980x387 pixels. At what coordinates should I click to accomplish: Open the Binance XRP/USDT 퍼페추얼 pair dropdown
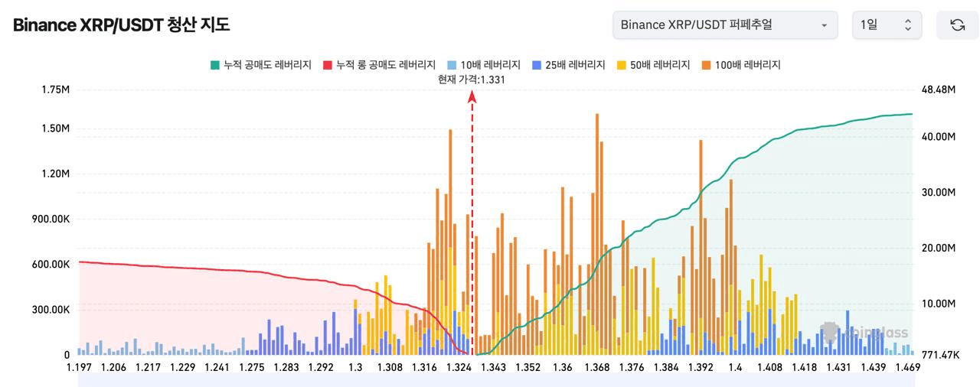point(725,25)
